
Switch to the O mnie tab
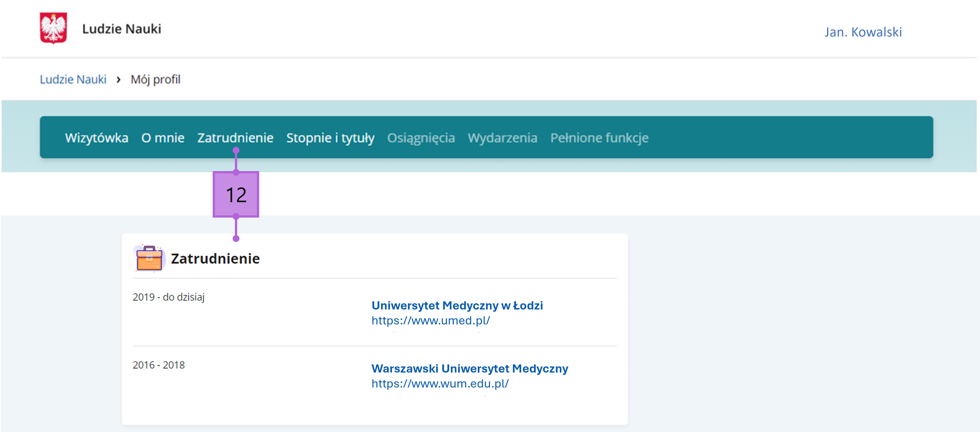163,138
